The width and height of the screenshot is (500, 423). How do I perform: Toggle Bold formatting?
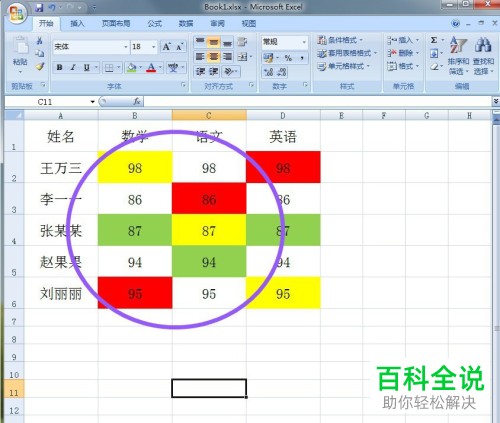59,68
